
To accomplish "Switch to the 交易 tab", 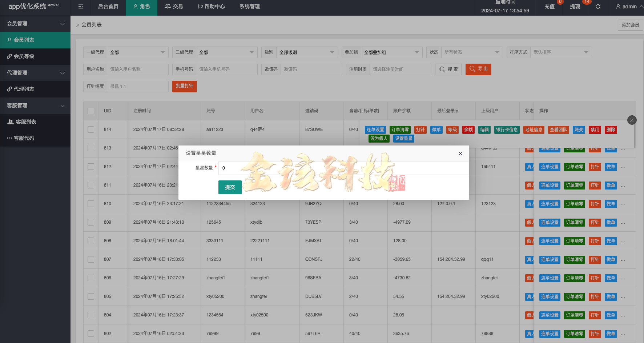I will point(174,7).
